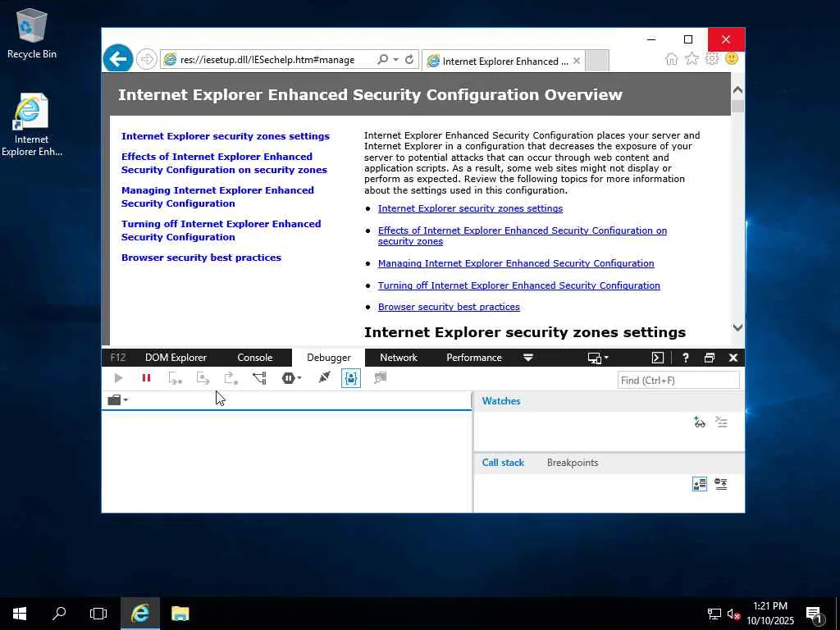Click Delete all watches icon
The height and width of the screenshot is (630, 840).
coord(722,422)
